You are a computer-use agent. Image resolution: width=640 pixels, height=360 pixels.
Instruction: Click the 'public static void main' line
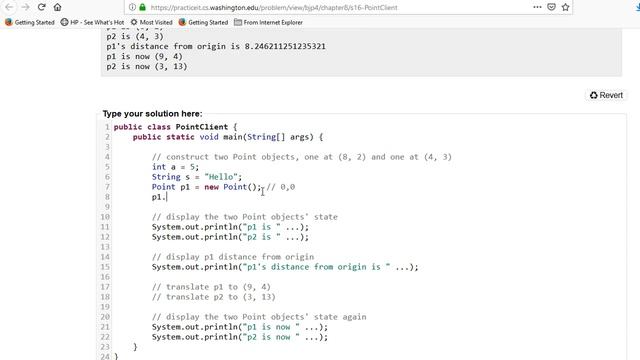click(227, 137)
